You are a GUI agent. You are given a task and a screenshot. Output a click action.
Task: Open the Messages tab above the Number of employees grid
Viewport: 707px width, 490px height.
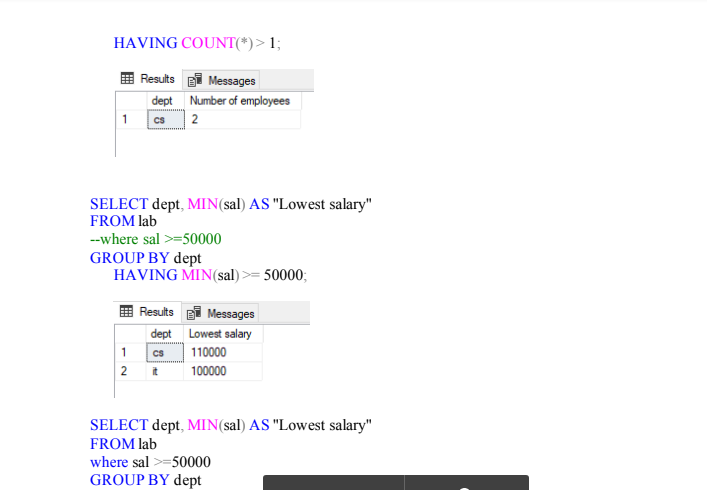tap(221, 81)
